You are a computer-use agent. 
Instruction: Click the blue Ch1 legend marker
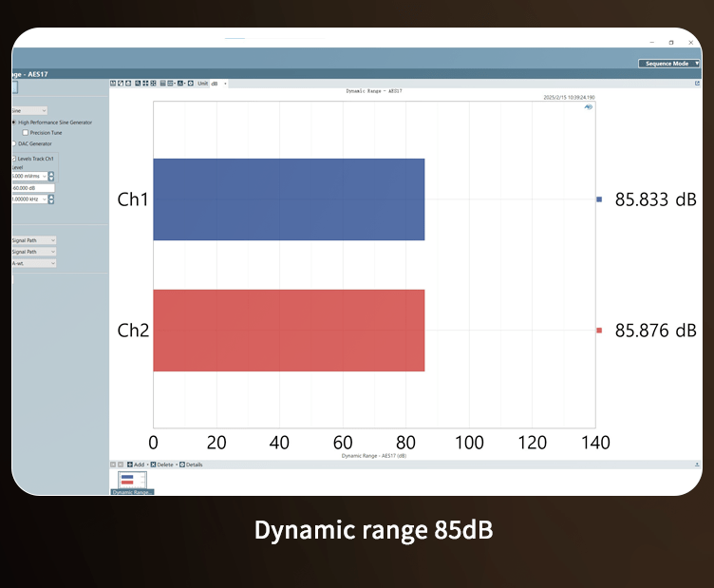599,199
